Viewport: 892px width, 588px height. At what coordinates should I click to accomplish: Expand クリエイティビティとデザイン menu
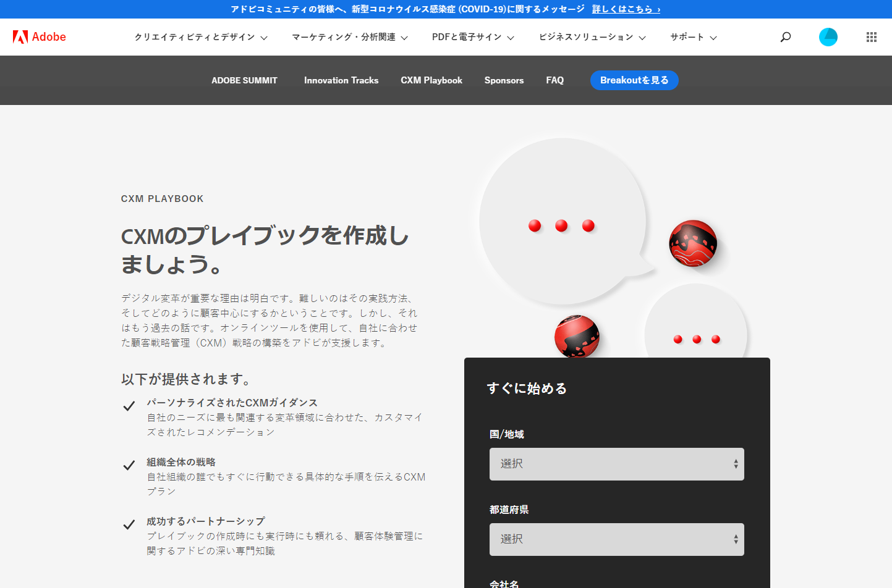point(201,37)
